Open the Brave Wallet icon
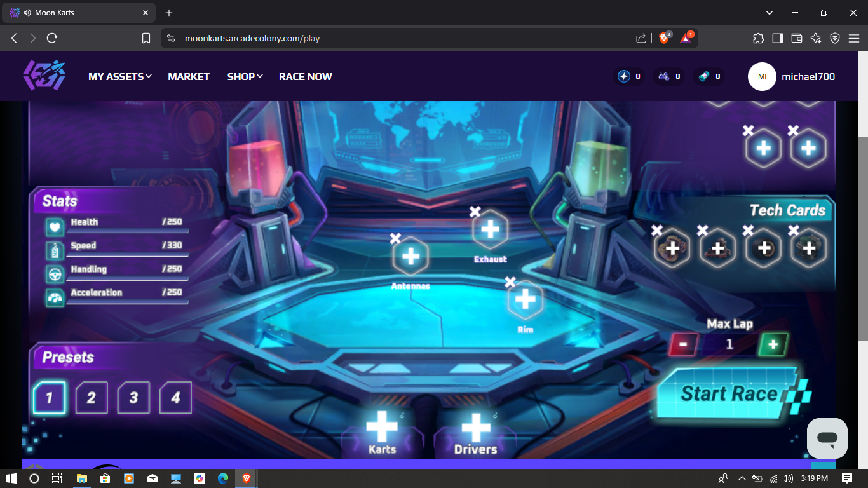 pos(797,38)
